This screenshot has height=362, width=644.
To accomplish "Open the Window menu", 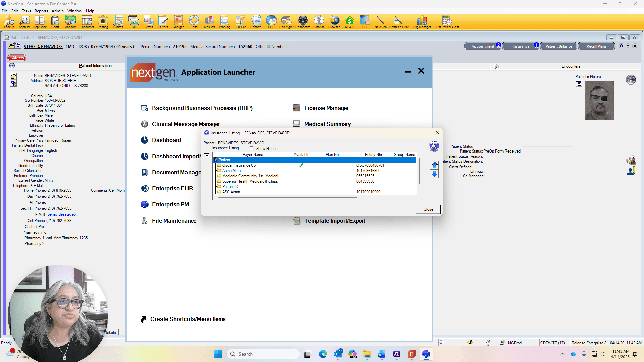I will click(x=74, y=11).
